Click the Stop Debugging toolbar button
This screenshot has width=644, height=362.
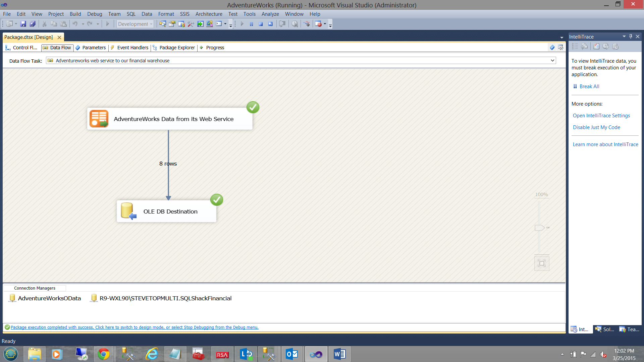pyautogui.click(x=261, y=24)
